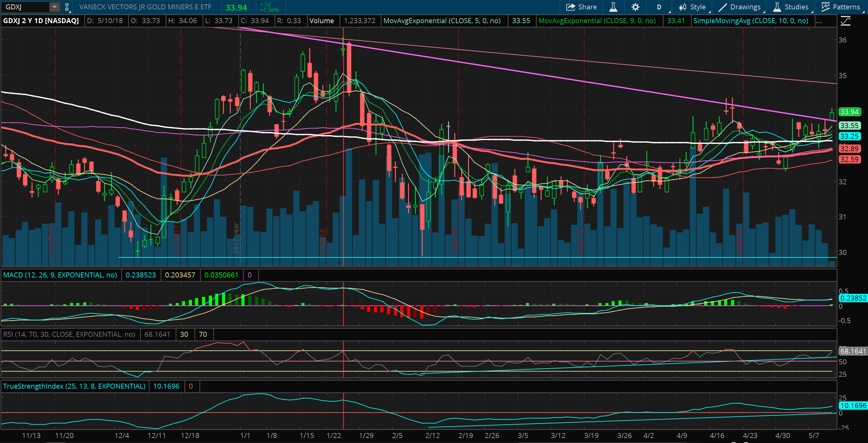Open the Studies dropdown menu
Viewport: 868px width, 443px height.
pos(792,7)
